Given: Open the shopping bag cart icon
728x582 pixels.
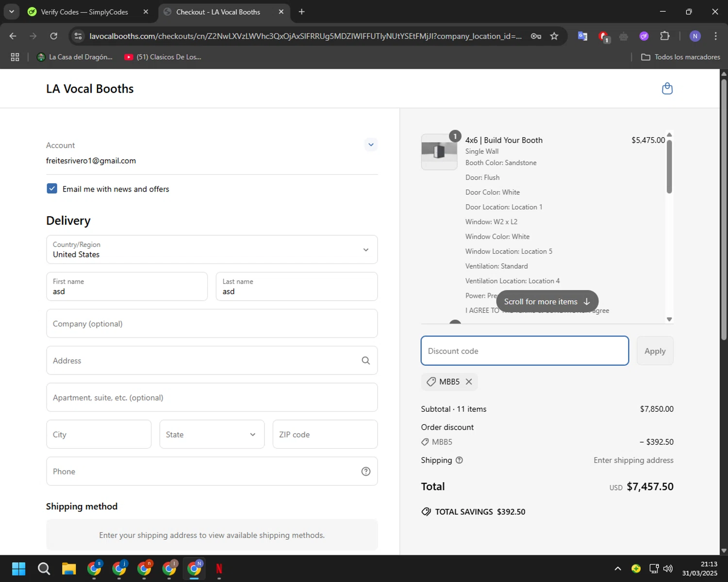Looking at the screenshot, I should [x=667, y=89].
